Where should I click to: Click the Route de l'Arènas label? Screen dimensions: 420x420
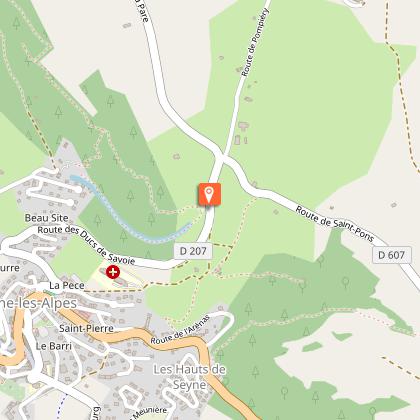point(180,329)
